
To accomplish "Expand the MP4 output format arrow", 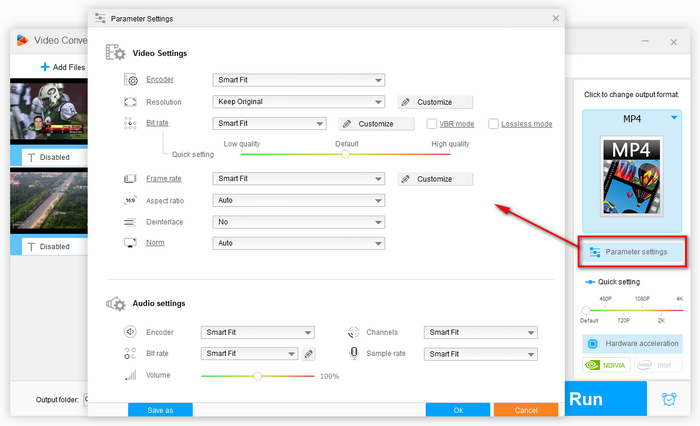I will [674, 117].
